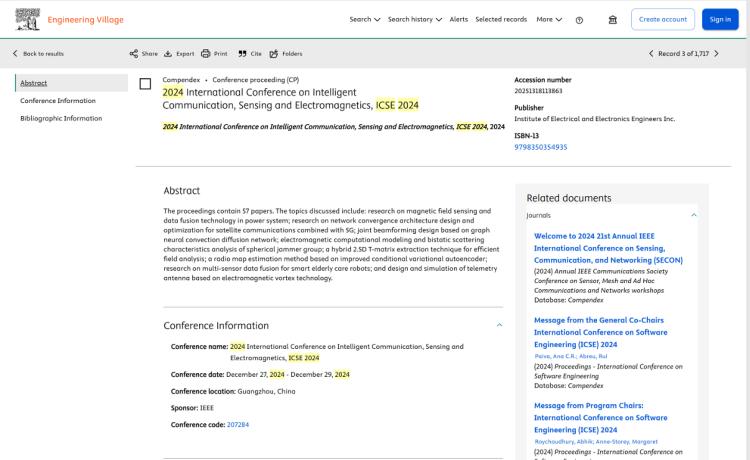
Task: Click the institution building icon
Action: point(613,19)
